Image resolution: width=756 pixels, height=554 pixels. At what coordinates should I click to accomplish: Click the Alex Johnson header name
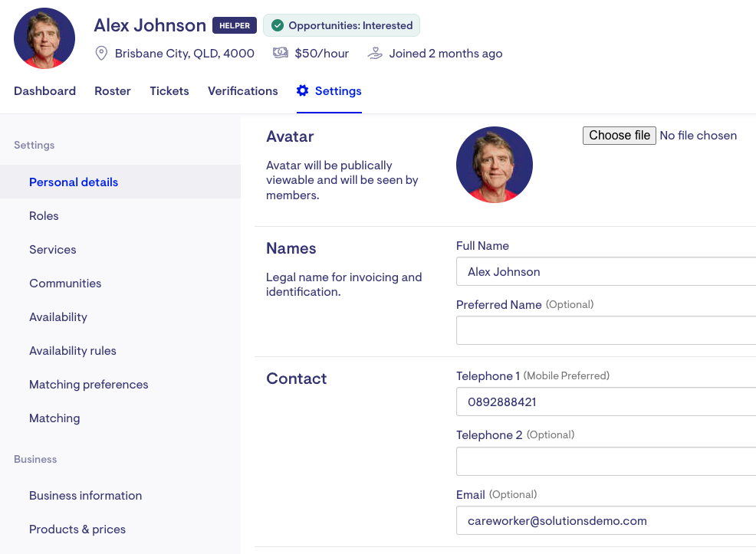[150, 25]
